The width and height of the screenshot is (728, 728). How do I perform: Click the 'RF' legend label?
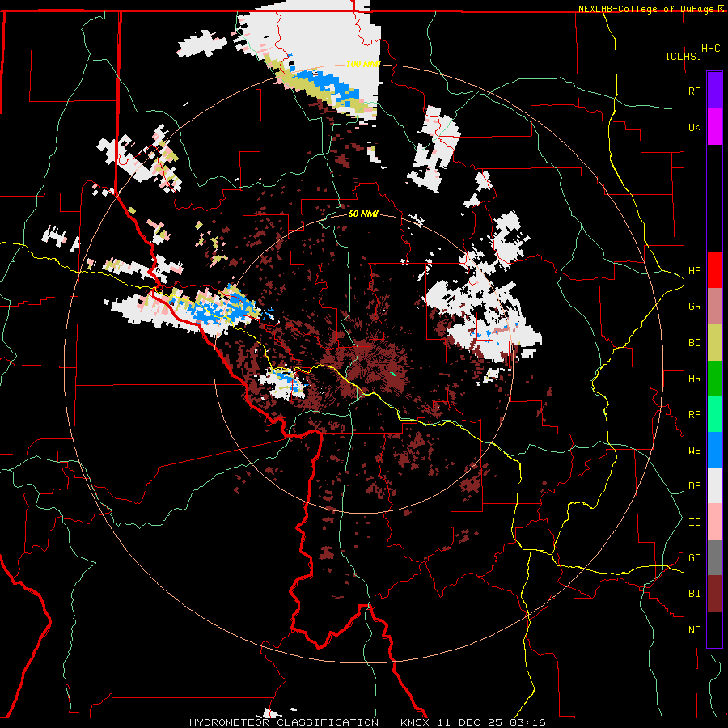coord(694,91)
